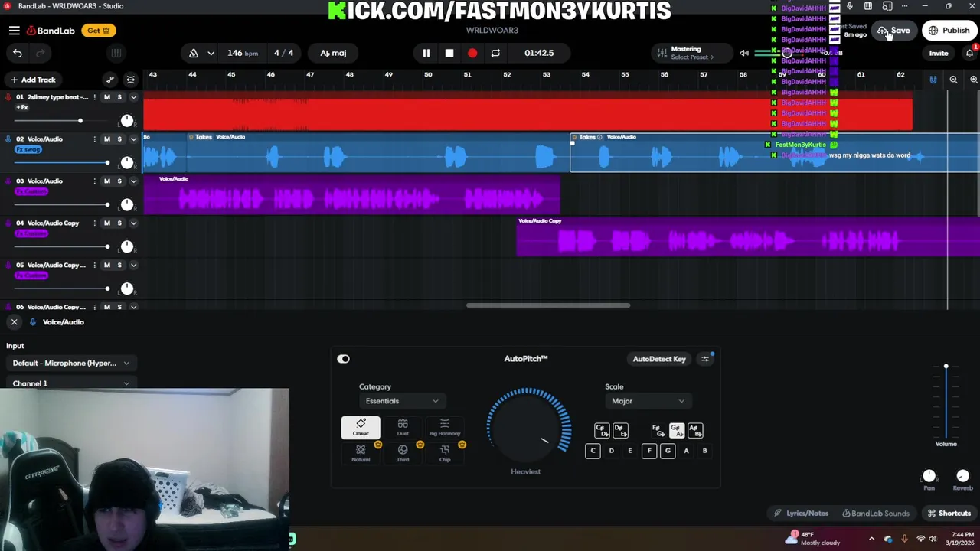Click the redo arrow icon

(40, 53)
